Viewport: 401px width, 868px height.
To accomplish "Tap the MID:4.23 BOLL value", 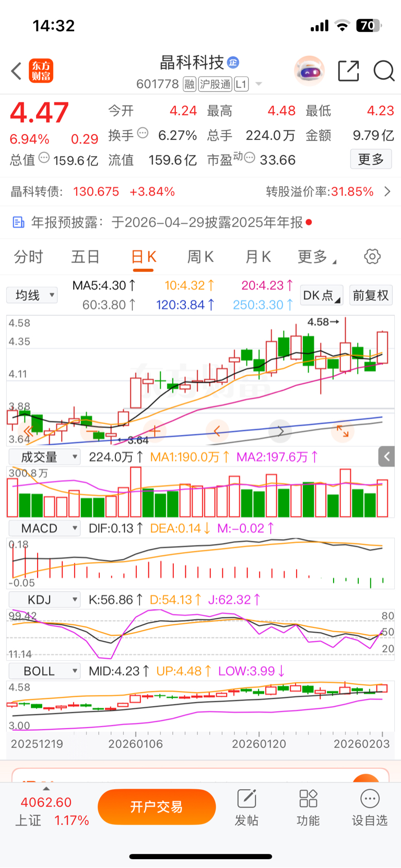I will point(119,671).
